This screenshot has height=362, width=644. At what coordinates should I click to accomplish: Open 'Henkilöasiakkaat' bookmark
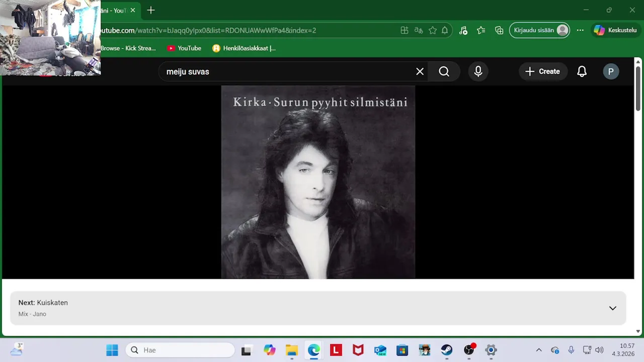[244, 48]
